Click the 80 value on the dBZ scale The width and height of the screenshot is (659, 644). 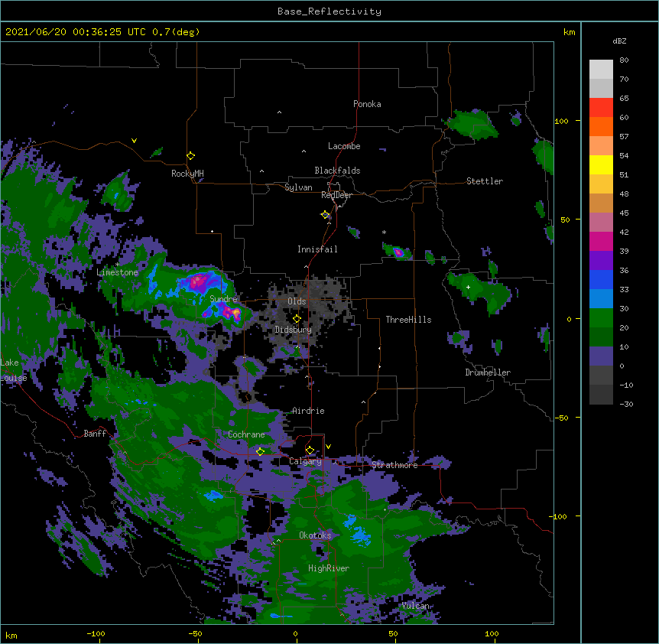624,60
